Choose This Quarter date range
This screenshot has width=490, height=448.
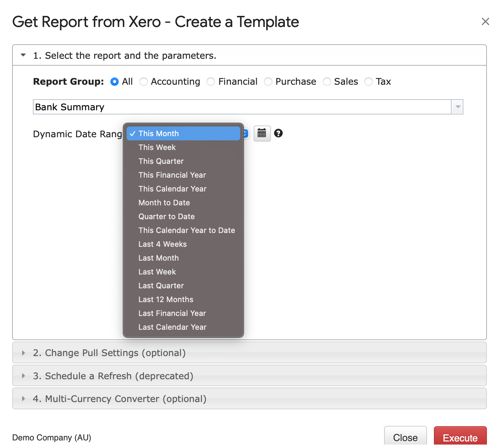point(183,161)
